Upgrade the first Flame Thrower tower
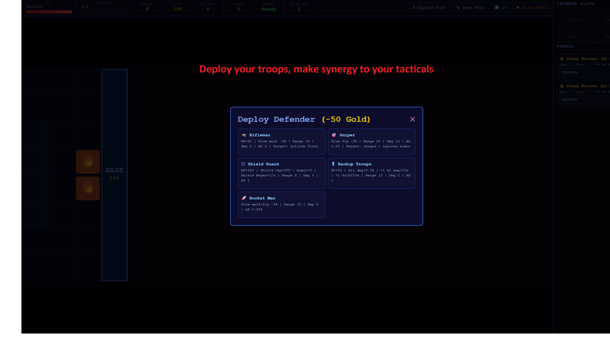This screenshot has width=610, height=364. tap(585, 72)
